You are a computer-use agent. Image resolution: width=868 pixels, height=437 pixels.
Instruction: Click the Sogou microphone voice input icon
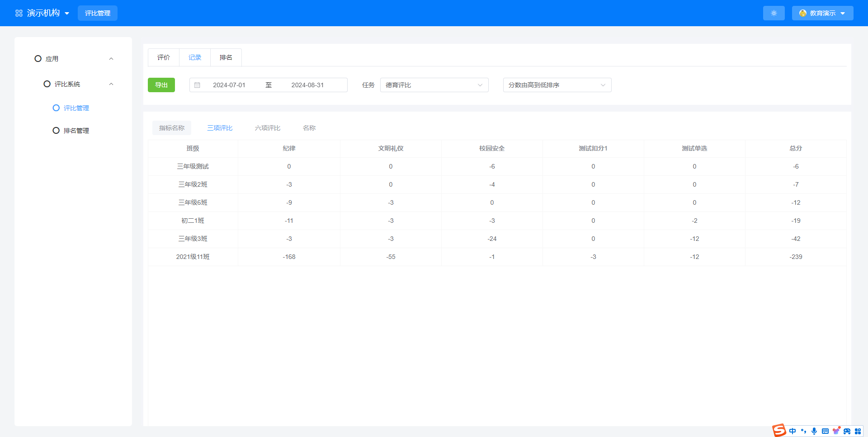click(814, 431)
